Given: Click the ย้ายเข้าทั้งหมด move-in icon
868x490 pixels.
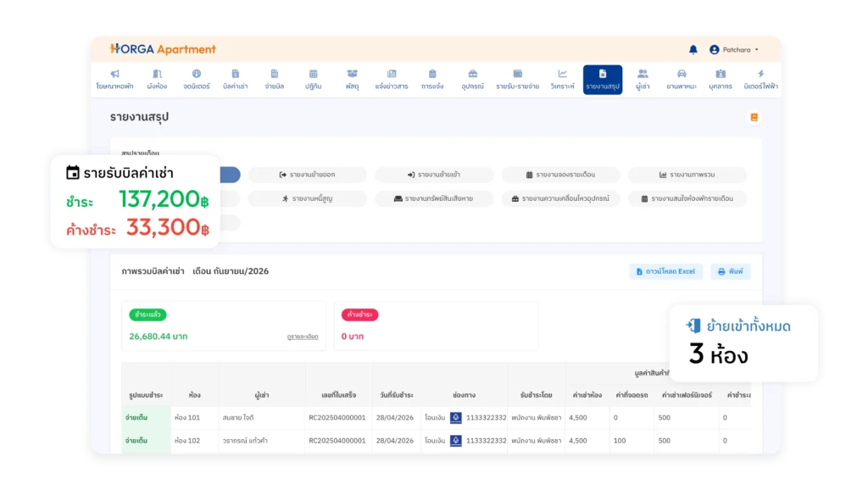Looking at the screenshot, I should coord(693,326).
